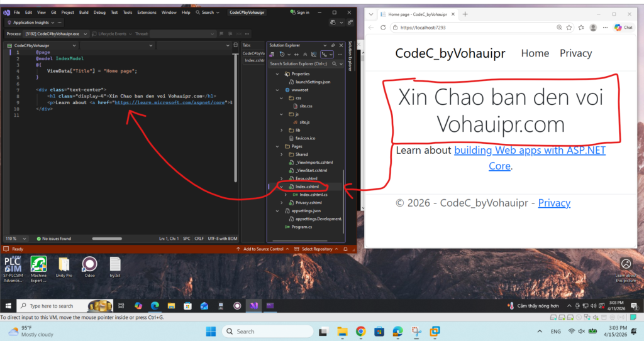The image size is (644, 341).
Task: Click Privacy in the webpage navbar
Action: click(x=575, y=53)
